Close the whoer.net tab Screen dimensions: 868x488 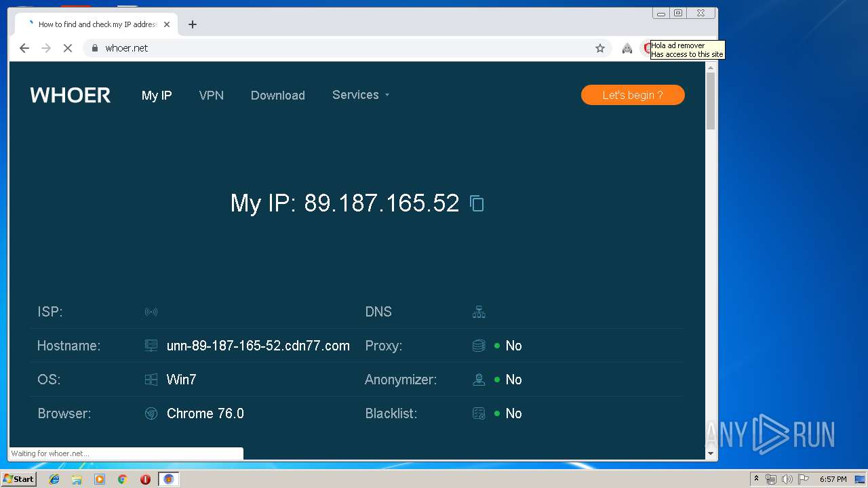167,24
